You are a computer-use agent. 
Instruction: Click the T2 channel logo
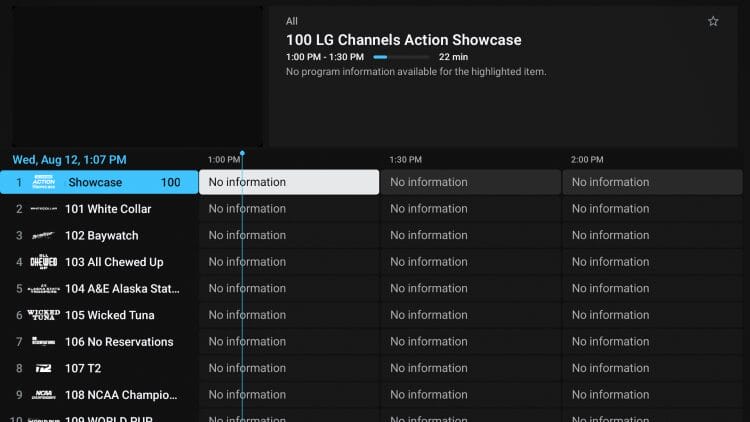click(44, 368)
